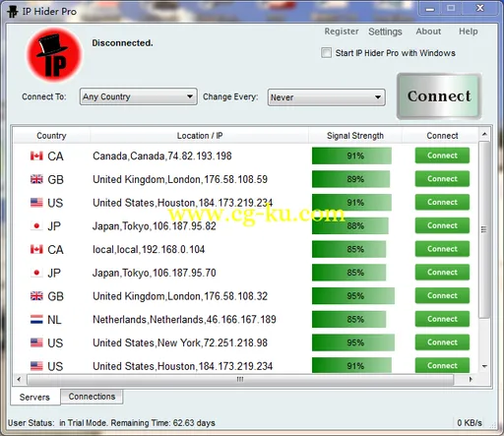Open the Register menu

342,31
